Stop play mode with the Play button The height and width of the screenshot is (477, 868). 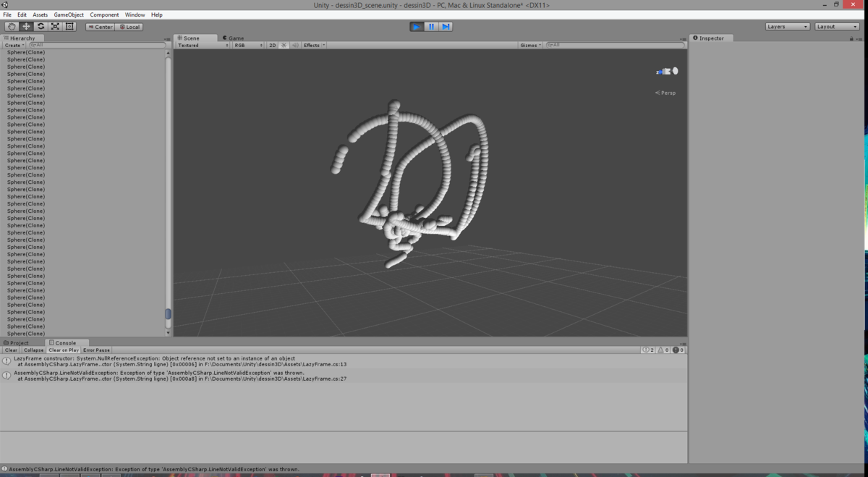[417, 27]
